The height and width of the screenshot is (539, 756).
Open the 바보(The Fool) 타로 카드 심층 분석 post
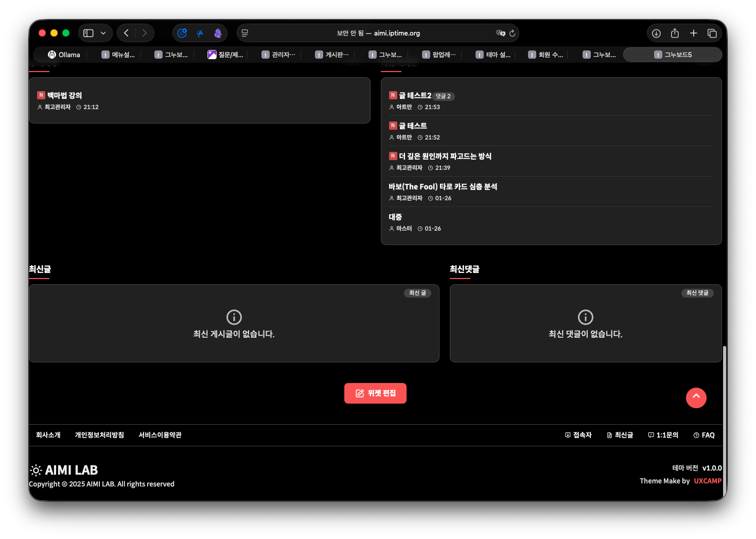443,187
